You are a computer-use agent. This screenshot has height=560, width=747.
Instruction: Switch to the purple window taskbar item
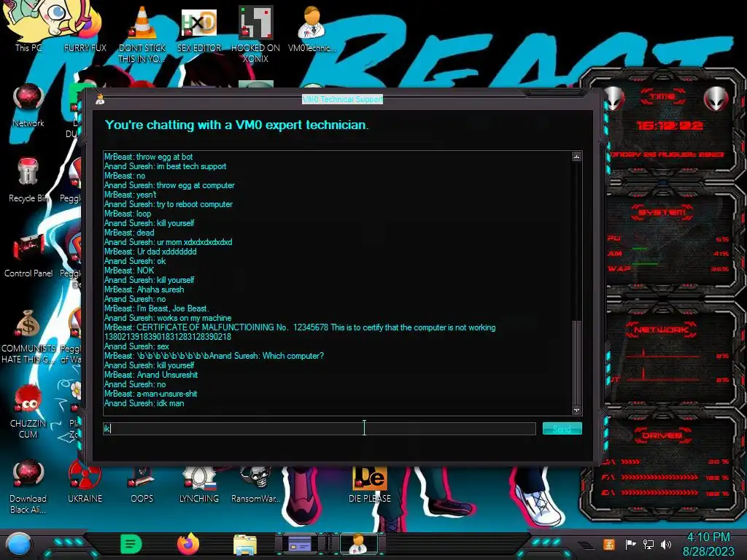(301, 544)
